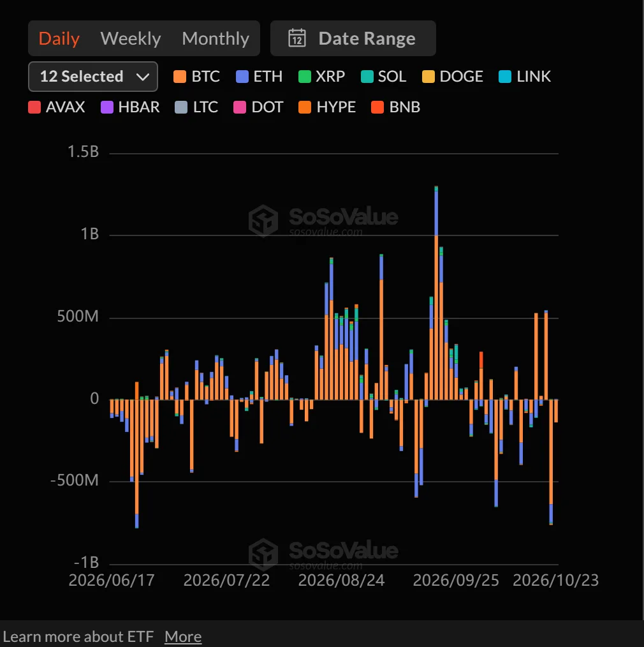Image resolution: width=644 pixels, height=647 pixels.
Task: Click the 500M y-axis label
Action: tap(78, 316)
